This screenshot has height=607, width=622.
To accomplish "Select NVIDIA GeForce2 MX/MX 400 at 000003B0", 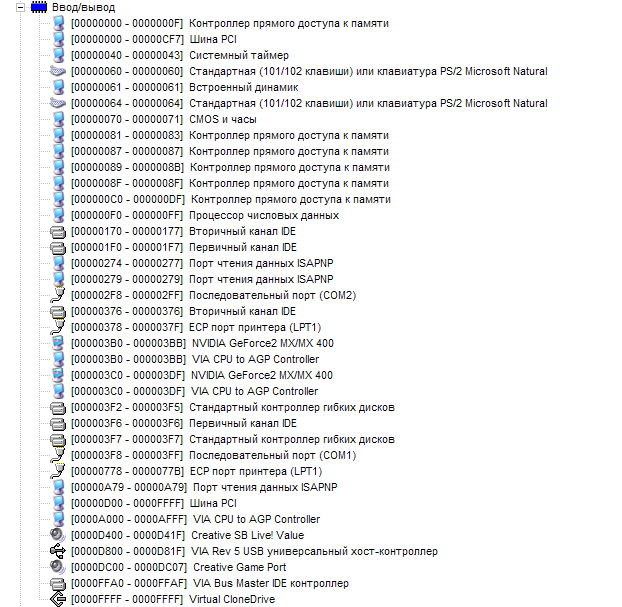I will [202, 344].
